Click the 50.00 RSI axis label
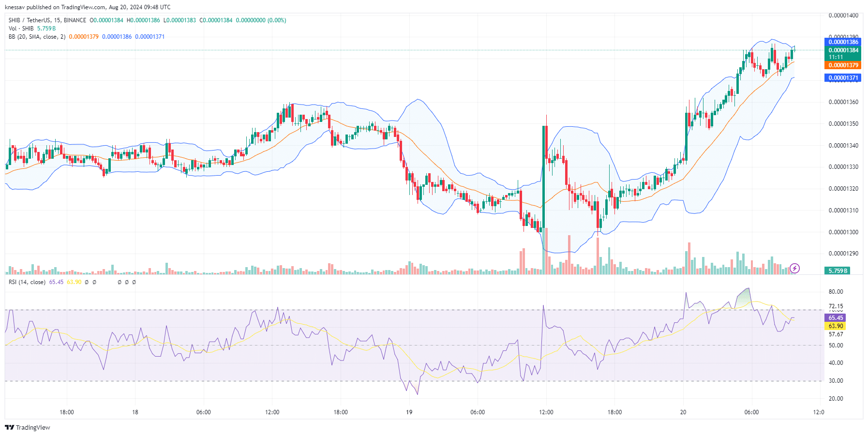The image size is (868, 436). [x=836, y=346]
